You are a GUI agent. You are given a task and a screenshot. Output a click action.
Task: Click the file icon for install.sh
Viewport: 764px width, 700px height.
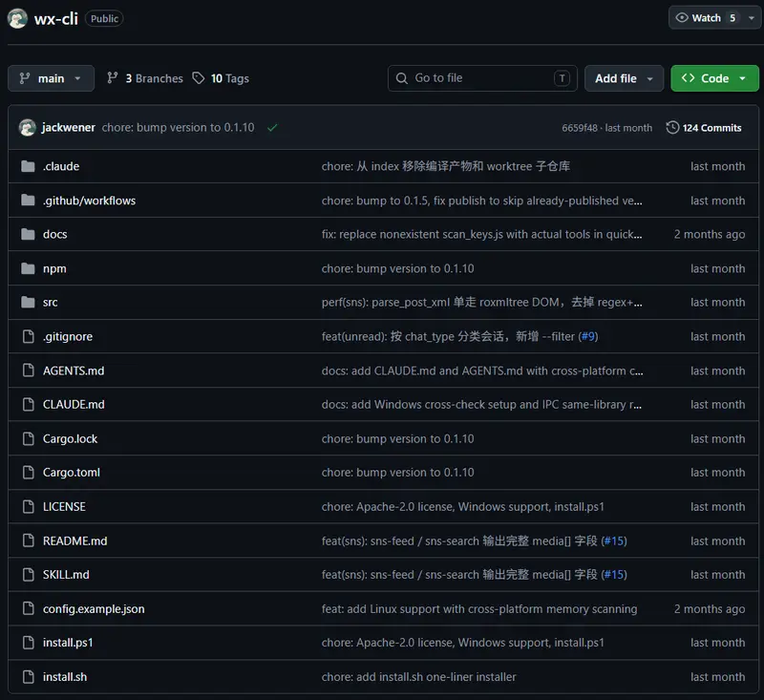point(29,677)
